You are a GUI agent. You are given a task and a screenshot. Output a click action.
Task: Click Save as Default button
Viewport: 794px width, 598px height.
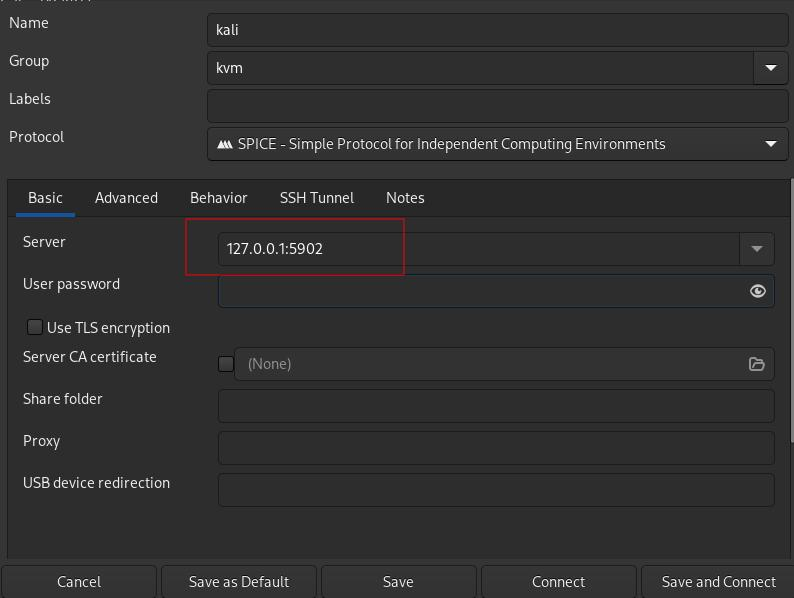pos(239,582)
